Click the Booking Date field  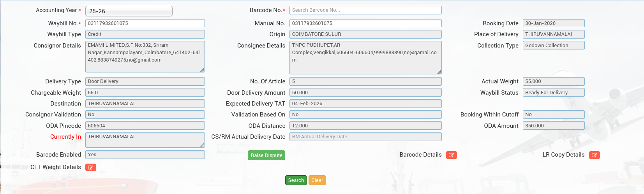coord(553,23)
